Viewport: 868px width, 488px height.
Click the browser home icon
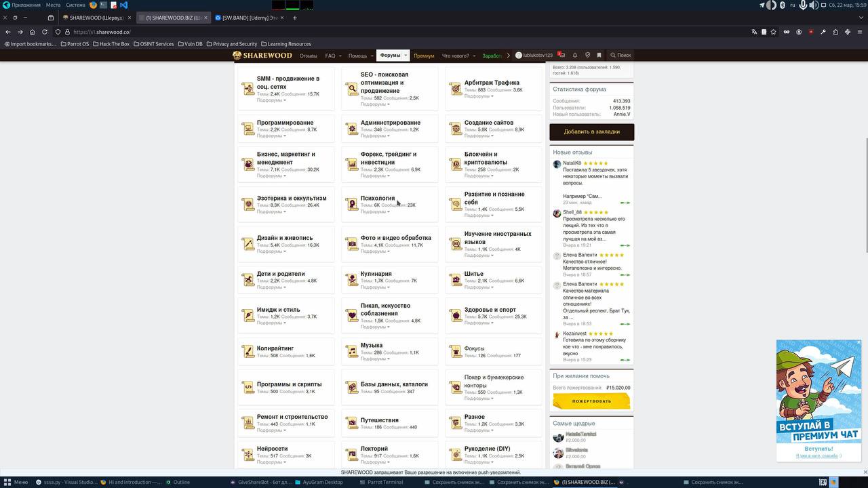[x=32, y=32]
